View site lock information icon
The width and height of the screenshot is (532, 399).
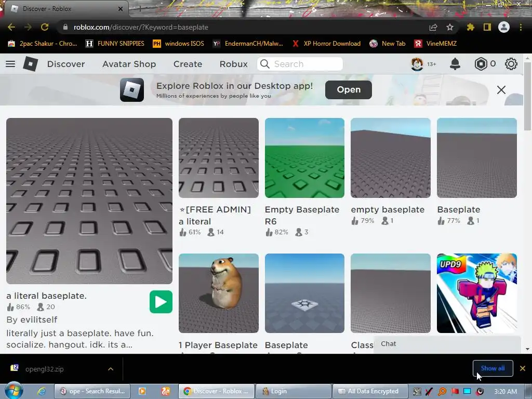[x=65, y=27]
